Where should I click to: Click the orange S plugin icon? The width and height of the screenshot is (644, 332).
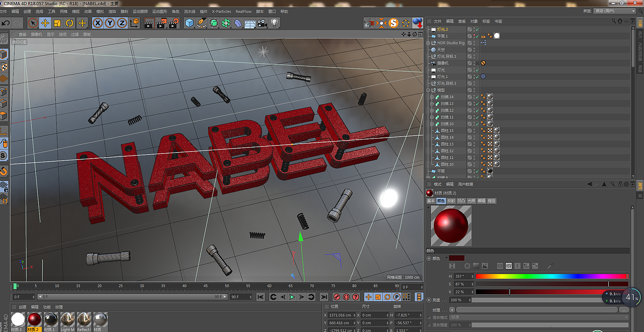[393, 23]
